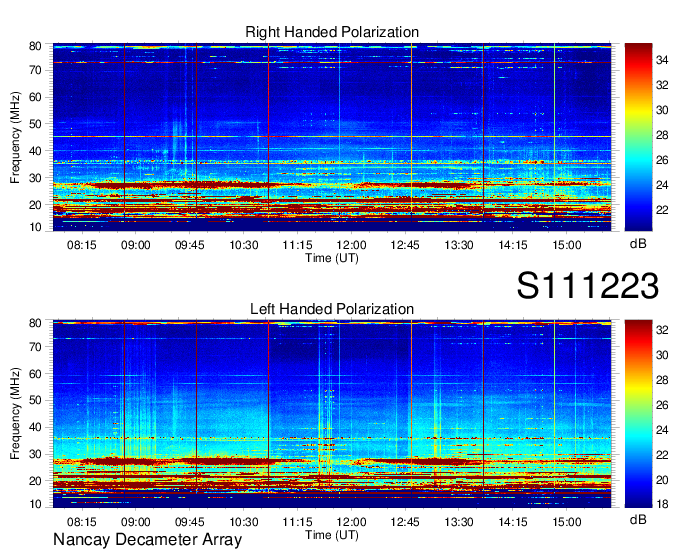Screen dimensions: 680x552
Task: Click 26 on the left-handed color scale
Action: pyautogui.click(x=662, y=405)
